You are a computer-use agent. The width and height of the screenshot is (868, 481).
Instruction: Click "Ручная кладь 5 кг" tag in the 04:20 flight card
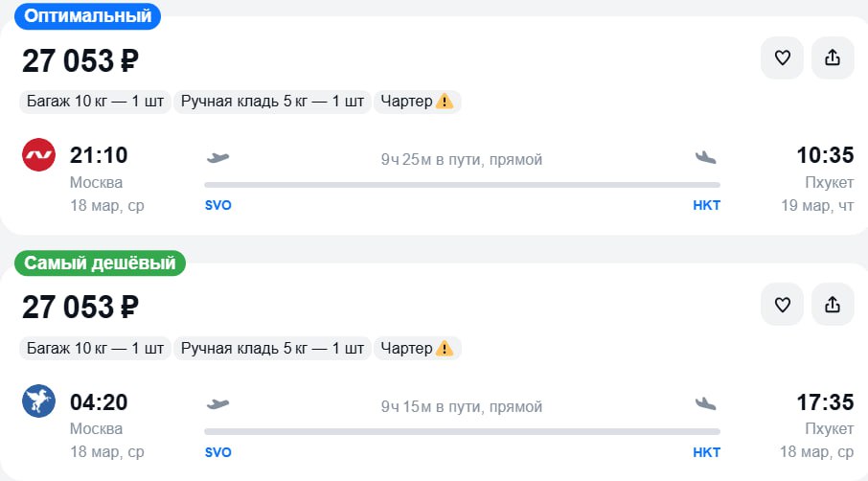pos(272,348)
